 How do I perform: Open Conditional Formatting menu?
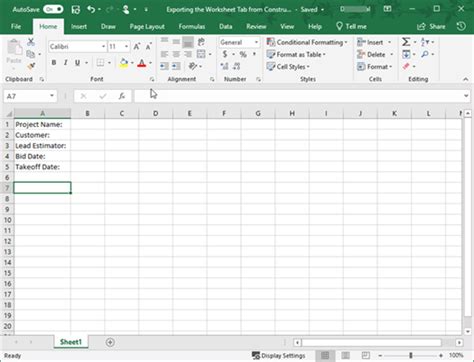tap(307, 42)
